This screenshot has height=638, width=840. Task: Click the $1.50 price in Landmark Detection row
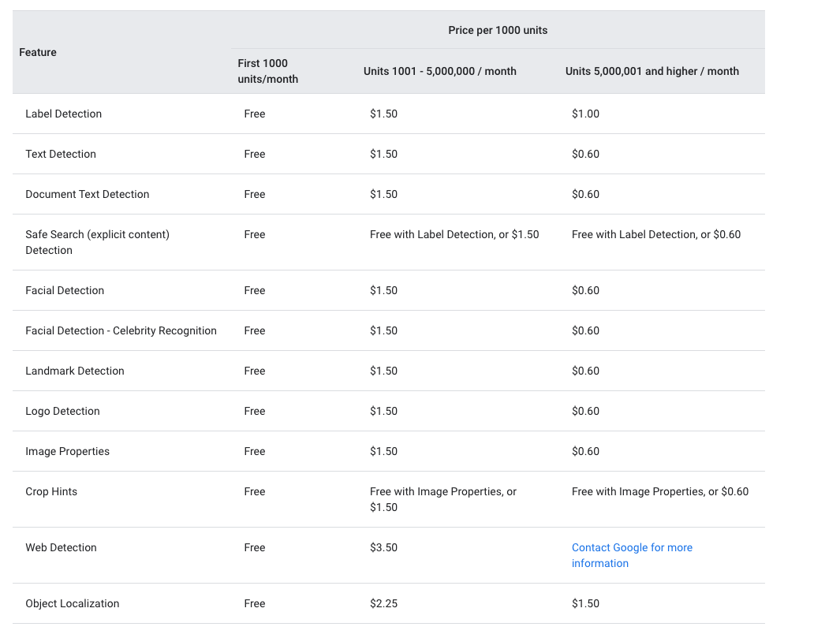tap(383, 371)
